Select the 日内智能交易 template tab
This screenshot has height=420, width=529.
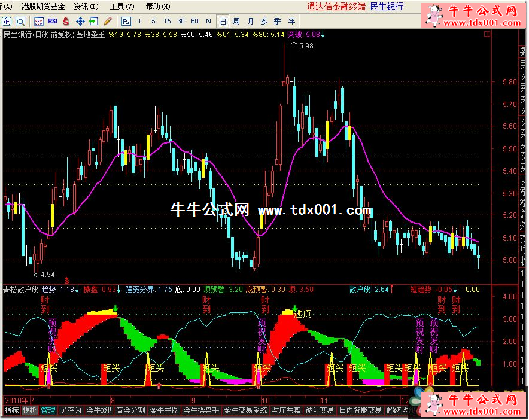pyautogui.click(x=360, y=410)
